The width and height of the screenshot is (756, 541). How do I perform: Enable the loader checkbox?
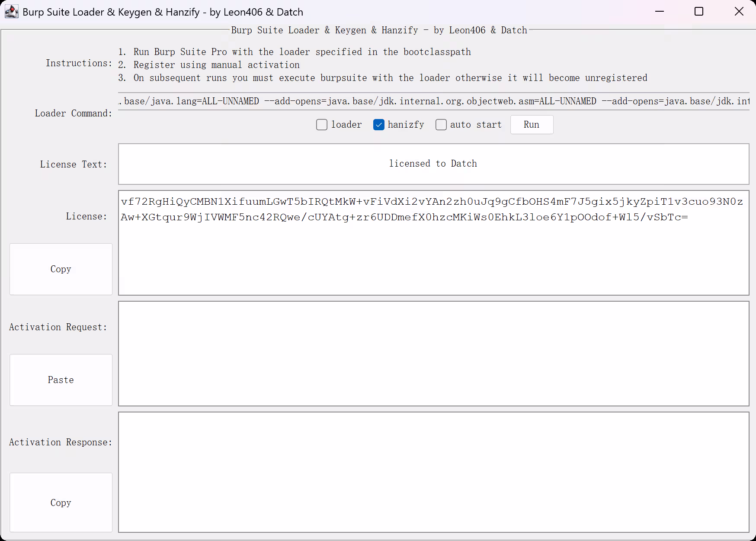coord(322,125)
